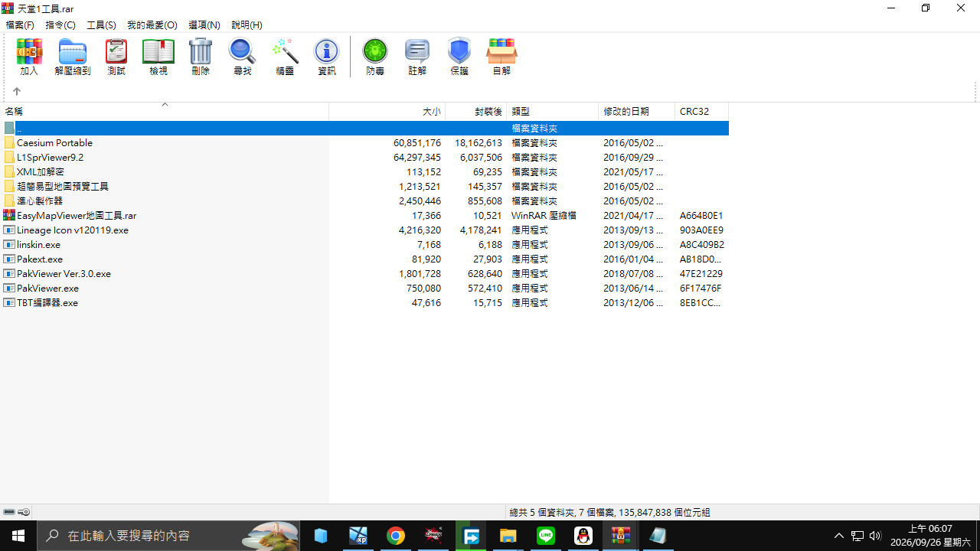Viewport: 980px width, 551px height.
Task: Open the 選項(N) menu
Action: pyautogui.click(x=204, y=25)
